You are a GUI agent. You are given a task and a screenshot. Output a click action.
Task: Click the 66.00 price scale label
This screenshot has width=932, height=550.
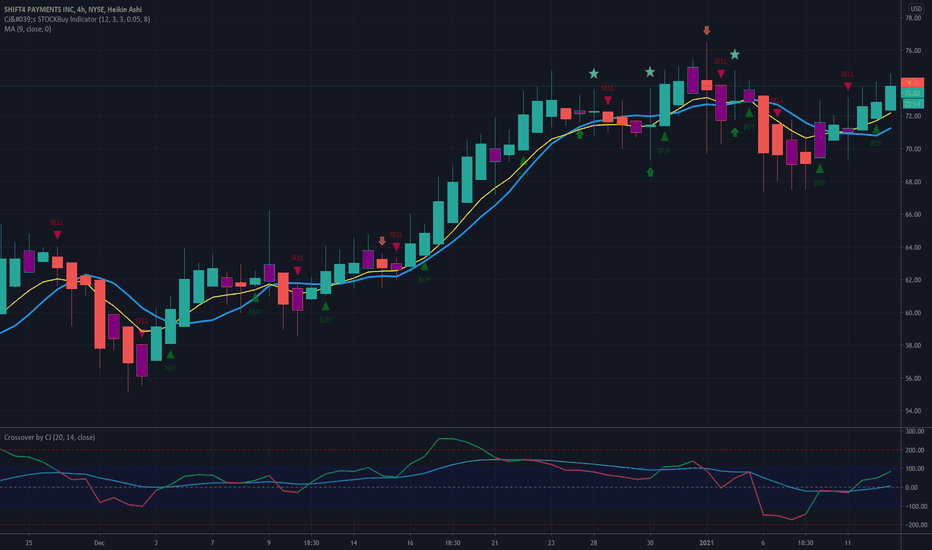point(913,215)
